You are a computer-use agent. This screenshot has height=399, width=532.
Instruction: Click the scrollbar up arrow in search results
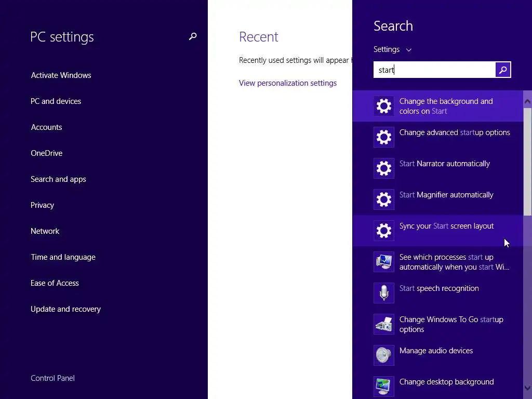click(x=527, y=101)
